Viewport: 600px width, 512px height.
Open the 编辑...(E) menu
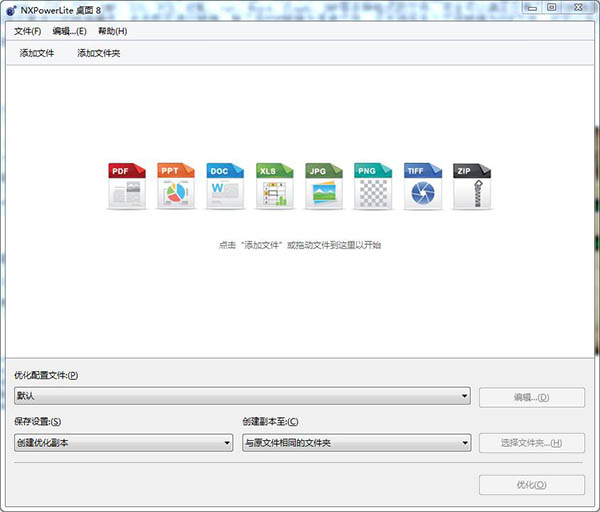(69, 31)
